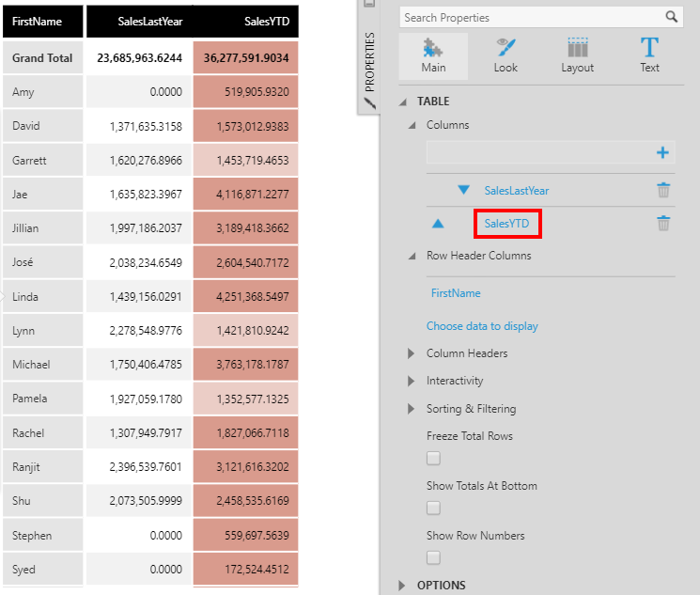700x595 pixels.
Task: Open the Text properties tab
Action: coord(649,56)
